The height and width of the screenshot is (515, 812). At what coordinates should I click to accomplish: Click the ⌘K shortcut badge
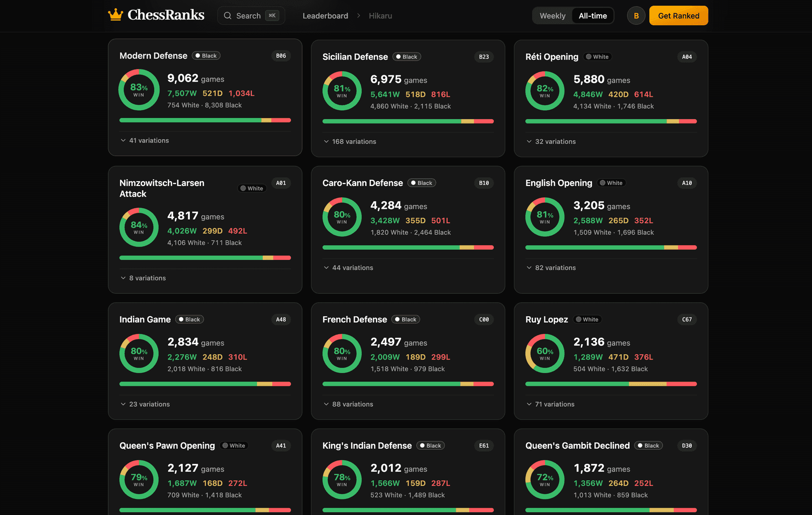272,16
